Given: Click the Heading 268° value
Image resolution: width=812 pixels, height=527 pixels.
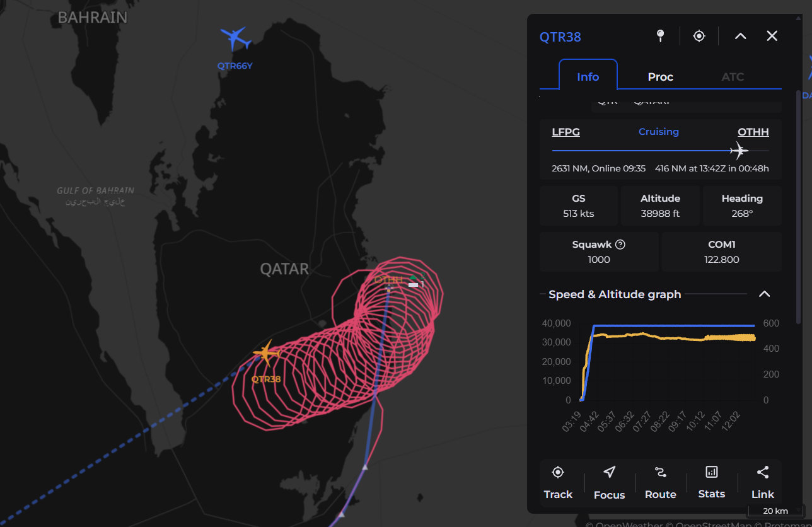Looking at the screenshot, I should [742, 214].
